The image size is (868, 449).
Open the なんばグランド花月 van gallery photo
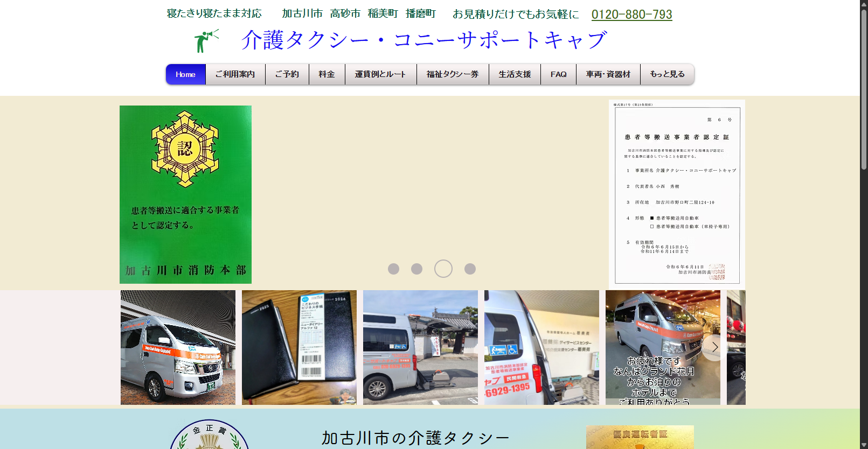pyautogui.click(x=663, y=347)
